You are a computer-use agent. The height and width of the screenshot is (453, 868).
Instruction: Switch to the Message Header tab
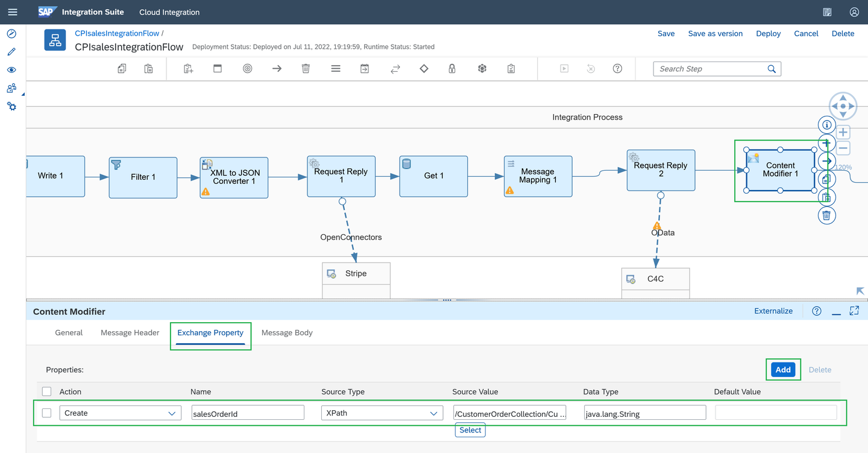click(x=130, y=332)
